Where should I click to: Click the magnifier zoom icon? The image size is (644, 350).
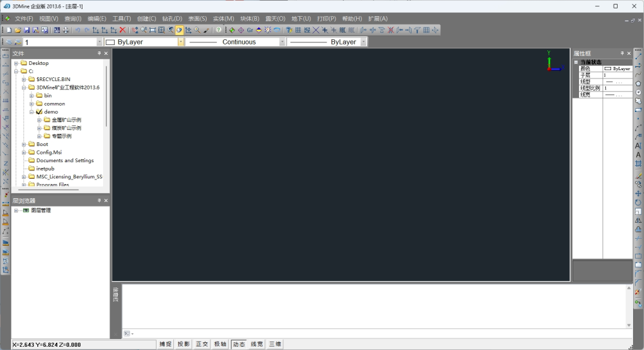coord(197,30)
